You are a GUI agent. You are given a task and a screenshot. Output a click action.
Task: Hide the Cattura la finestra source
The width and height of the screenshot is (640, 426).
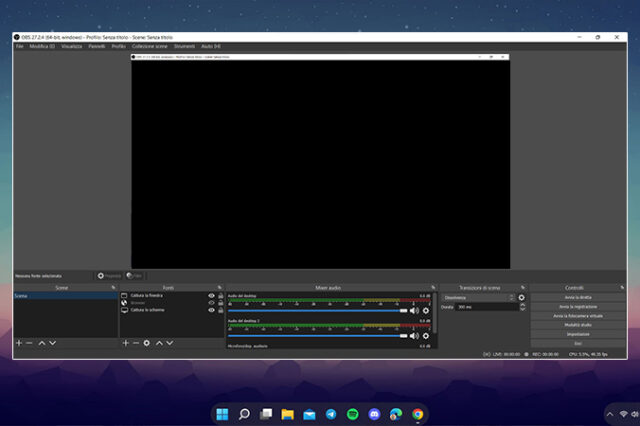(x=211, y=296)
